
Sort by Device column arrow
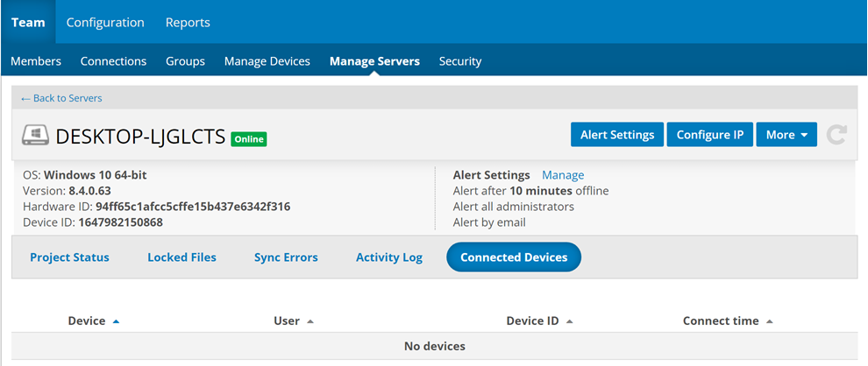(116, 321)
